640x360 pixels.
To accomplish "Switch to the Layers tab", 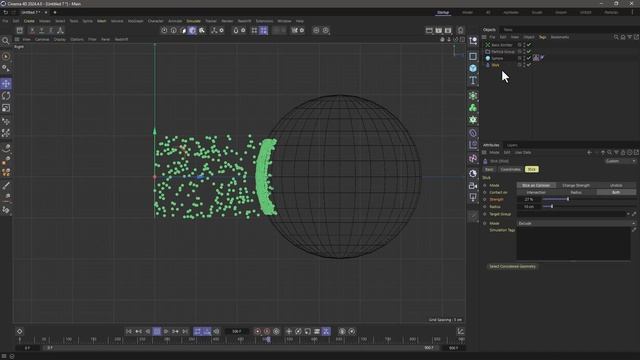I will [x=512, y=145].
